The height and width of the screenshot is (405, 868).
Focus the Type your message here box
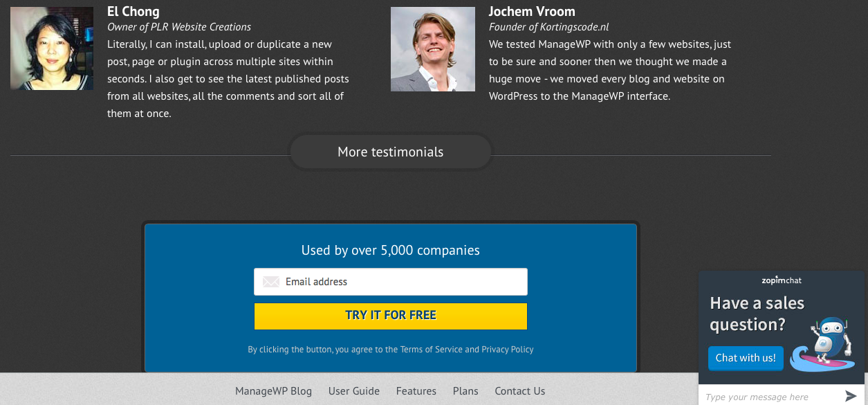768,397
